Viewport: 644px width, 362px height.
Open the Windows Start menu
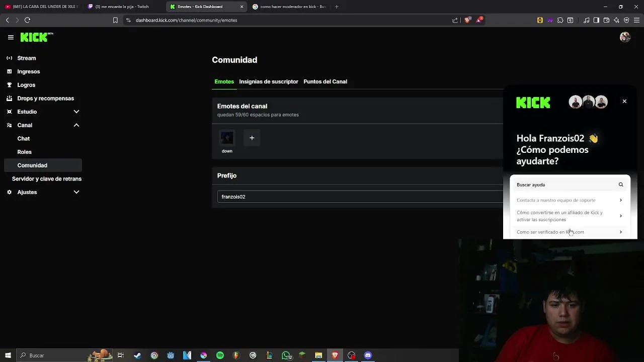8,355
